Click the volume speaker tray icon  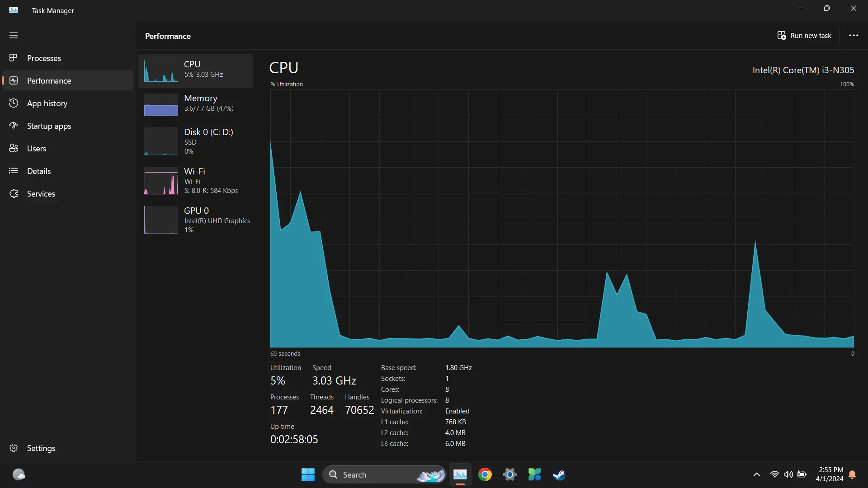point(788,474)
